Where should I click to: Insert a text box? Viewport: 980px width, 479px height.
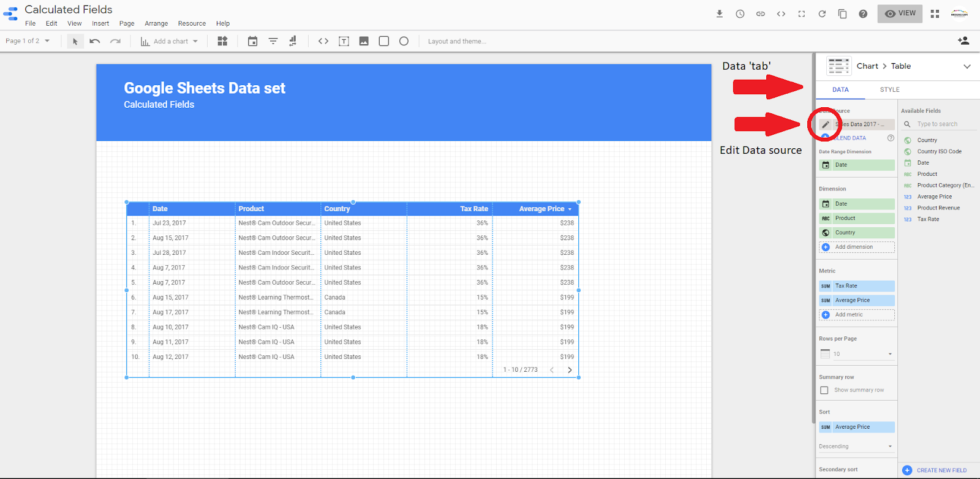tap(344, 41)
